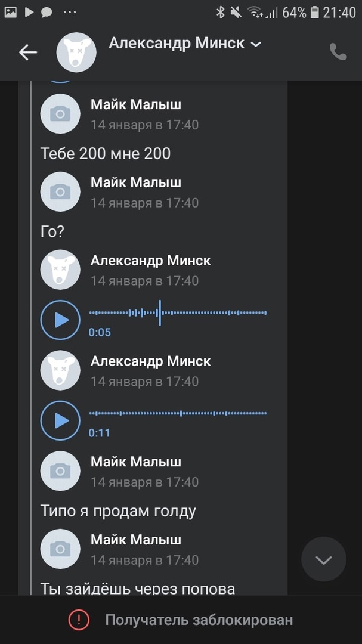The height and width of the screenshot is (644, 362).
Task: Open Александр Минск header avatar
Action: [76, 52]
